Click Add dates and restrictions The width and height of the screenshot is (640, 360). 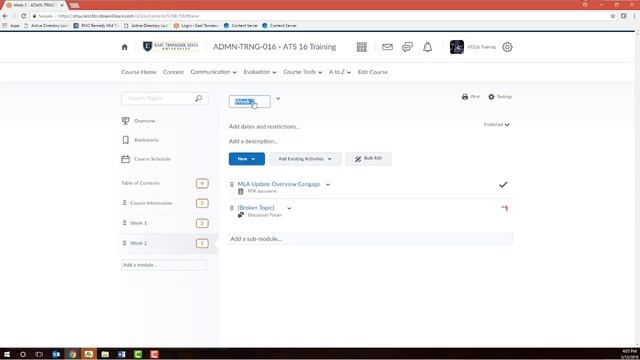coord(264,127)
